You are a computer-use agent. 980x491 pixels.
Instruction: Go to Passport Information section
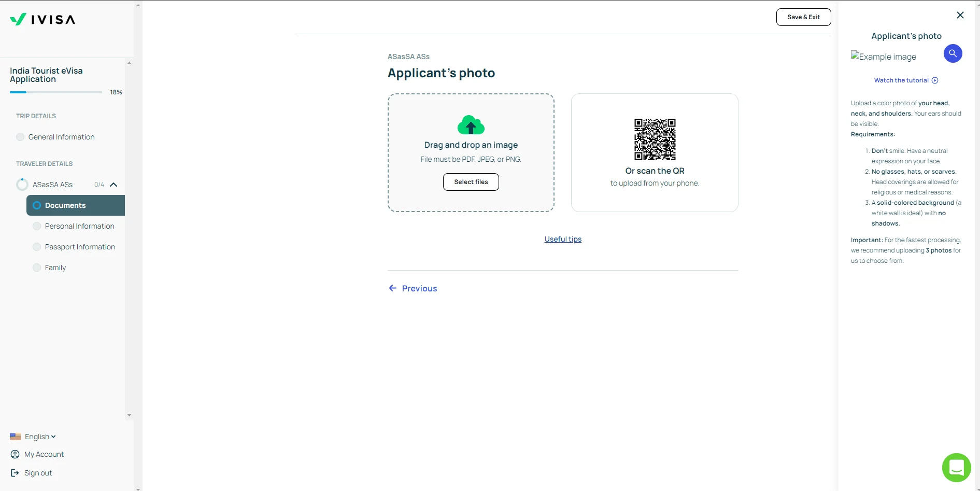tap(80, 247)
